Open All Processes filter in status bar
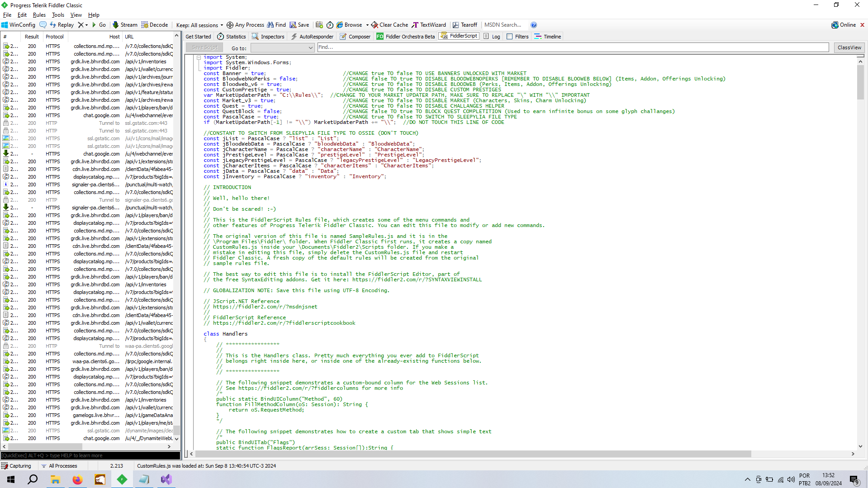The height and width of the screenshot is (488, 868). click(x=59, y=466)
